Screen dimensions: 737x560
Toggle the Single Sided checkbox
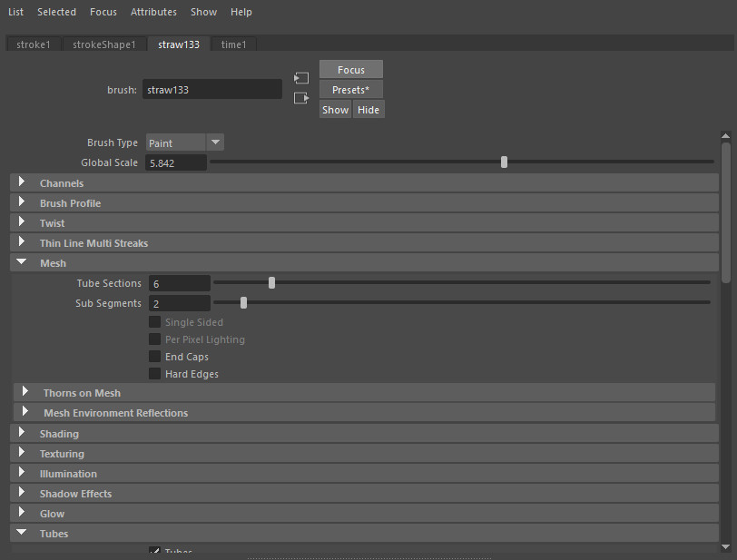tap(154, 322)
